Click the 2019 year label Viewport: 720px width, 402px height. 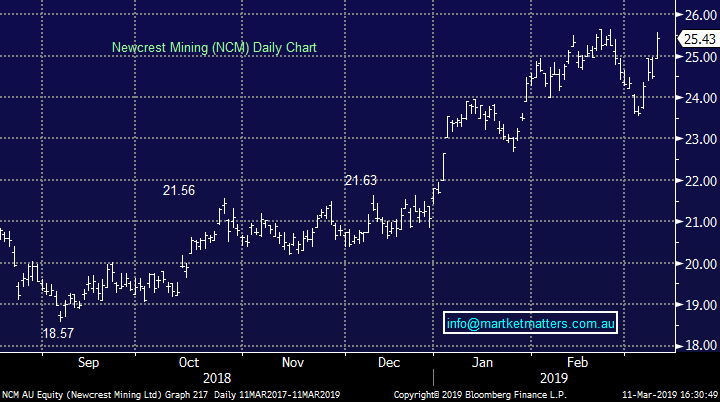point(554,379)
